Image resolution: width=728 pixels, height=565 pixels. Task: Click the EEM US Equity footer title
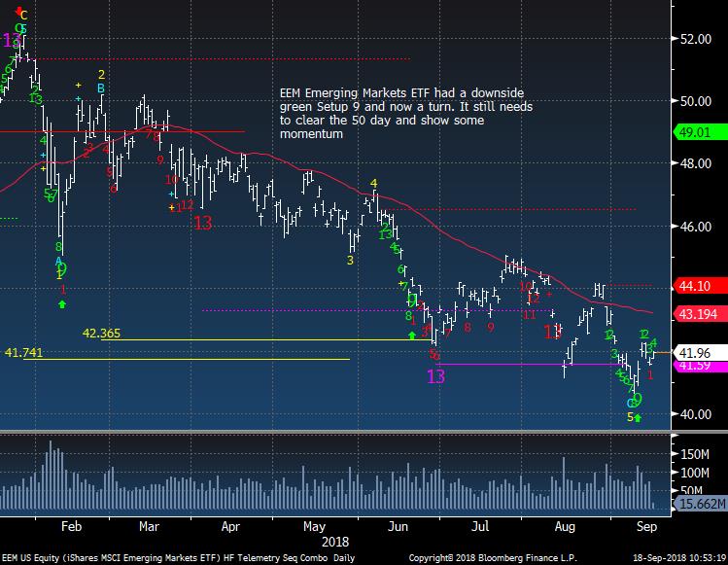[178, 558]
